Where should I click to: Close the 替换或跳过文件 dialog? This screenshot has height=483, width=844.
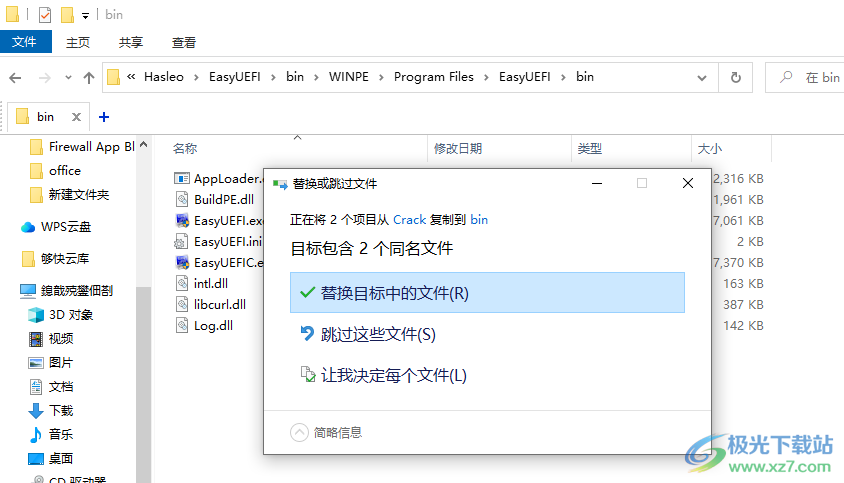687,183
